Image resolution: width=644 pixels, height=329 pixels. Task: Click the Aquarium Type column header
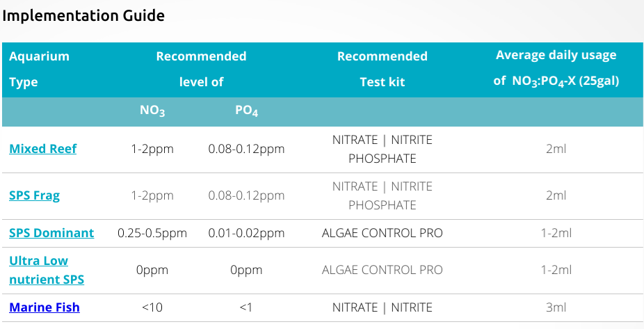tap(39, 69)
